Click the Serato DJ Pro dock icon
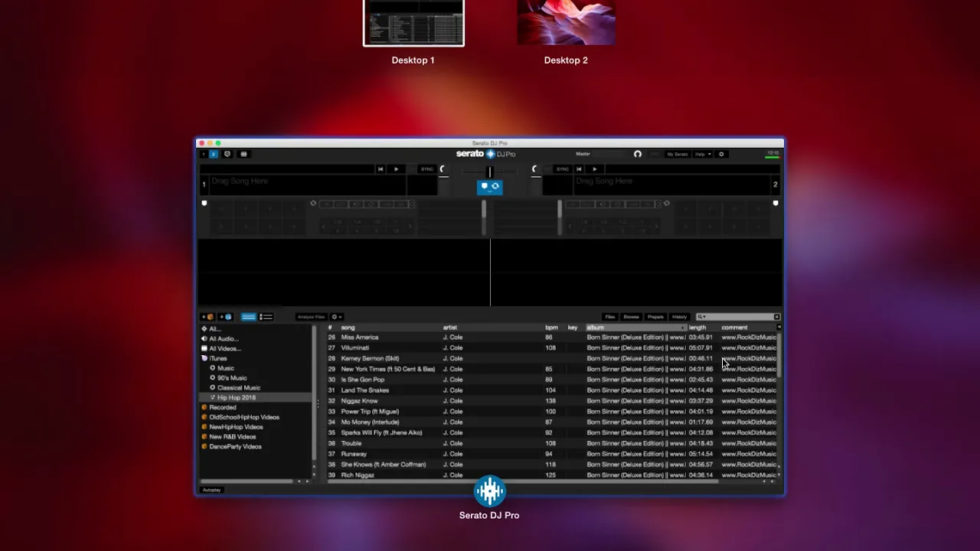 [x=490, y=491]
